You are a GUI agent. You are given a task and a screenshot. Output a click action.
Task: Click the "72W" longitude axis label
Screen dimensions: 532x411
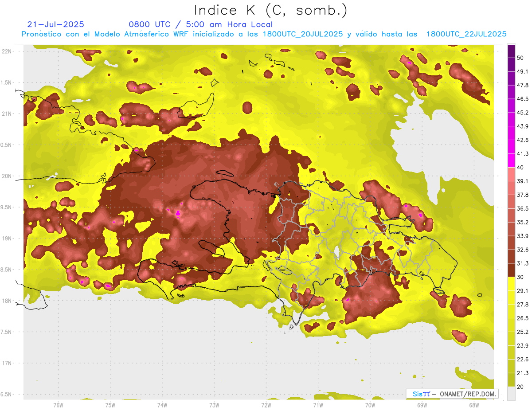point(266,404)
